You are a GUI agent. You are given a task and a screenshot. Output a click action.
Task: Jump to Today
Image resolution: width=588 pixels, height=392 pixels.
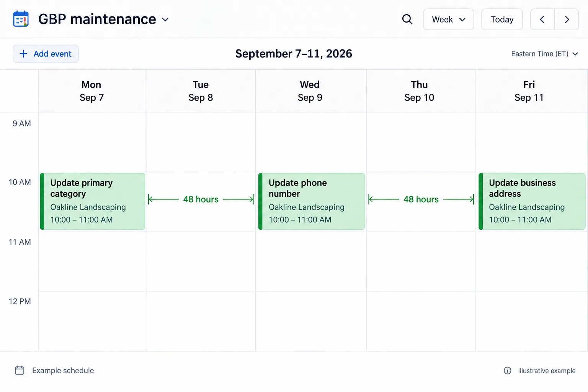click(x=502, y=19)
